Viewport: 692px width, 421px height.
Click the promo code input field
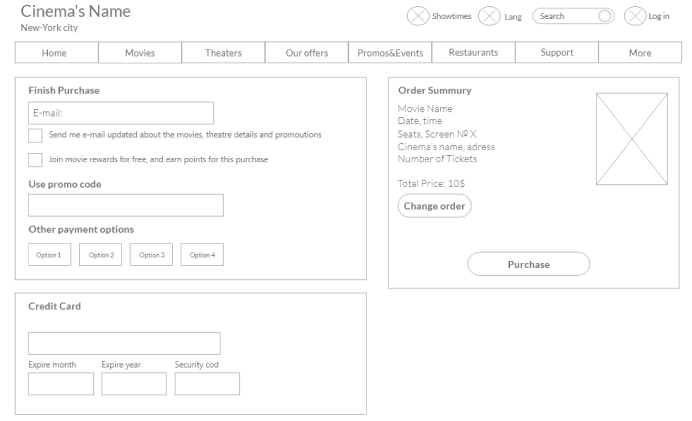[125, 205]
